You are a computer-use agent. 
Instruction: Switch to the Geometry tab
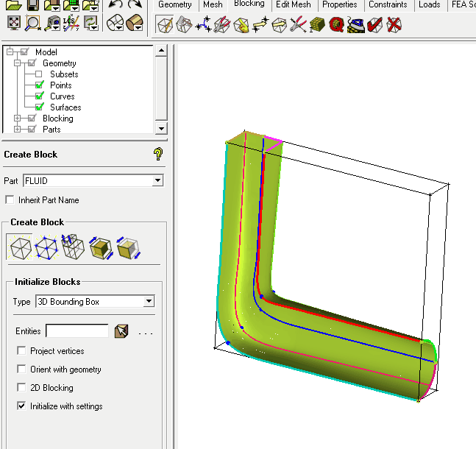pyautogui.click(x=175, y=4)
